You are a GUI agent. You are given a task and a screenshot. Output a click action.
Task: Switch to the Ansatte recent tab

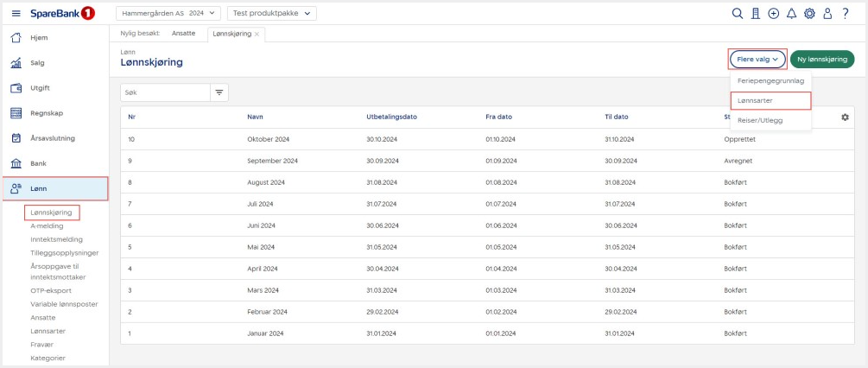(183, 34)
